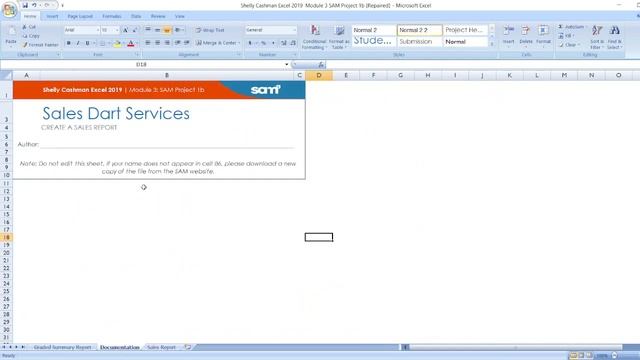
Task: Customize Quick Access Toolbar arrow
Action: coord(62,5)
